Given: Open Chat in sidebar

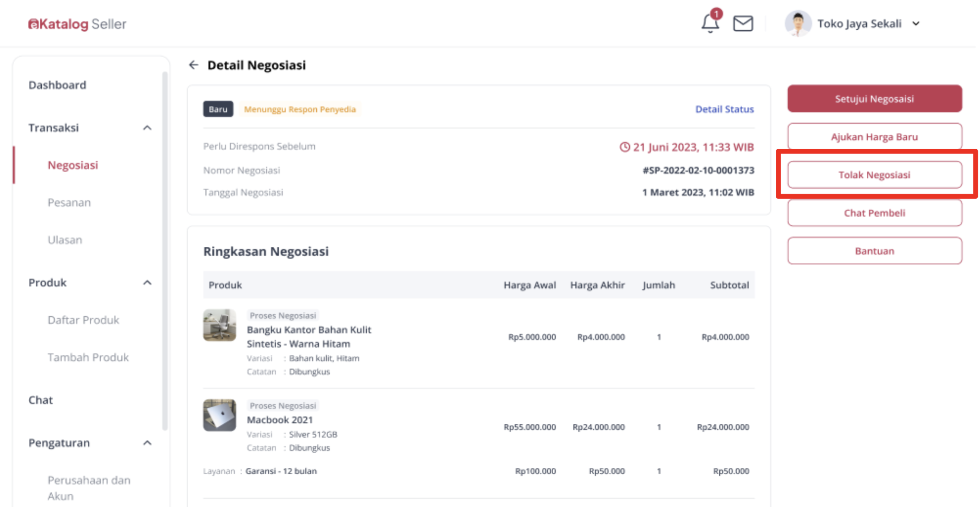Looking at the screenshot, I should [x=41, y=400].
